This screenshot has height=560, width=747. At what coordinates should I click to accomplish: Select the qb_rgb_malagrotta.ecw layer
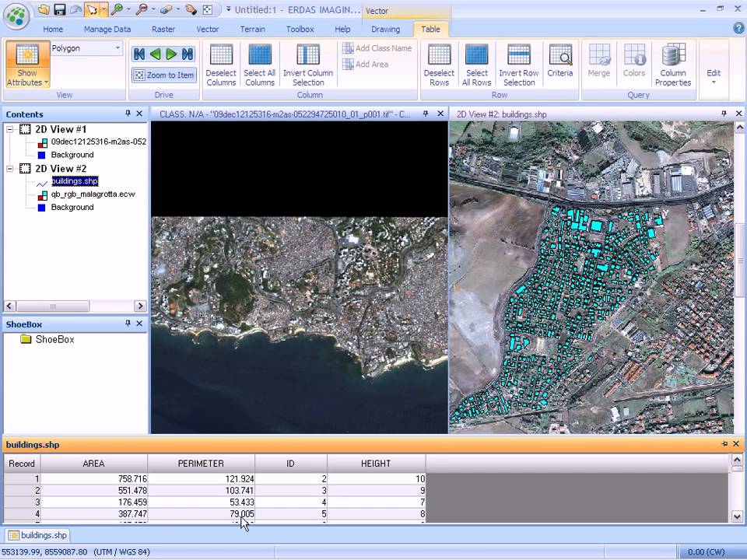tap(93, 194)
